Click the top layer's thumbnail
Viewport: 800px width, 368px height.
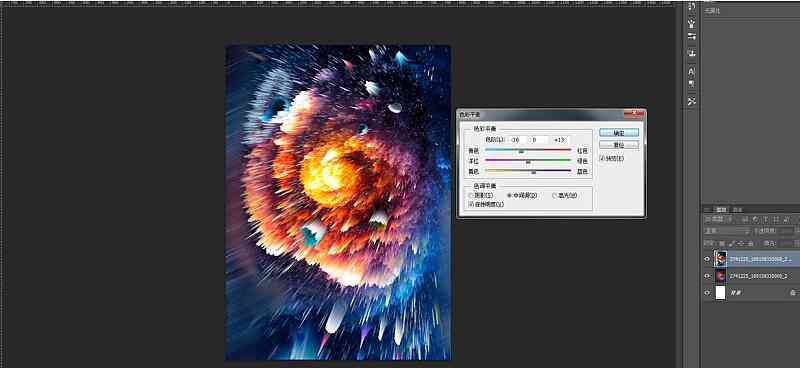click(720, 259)
